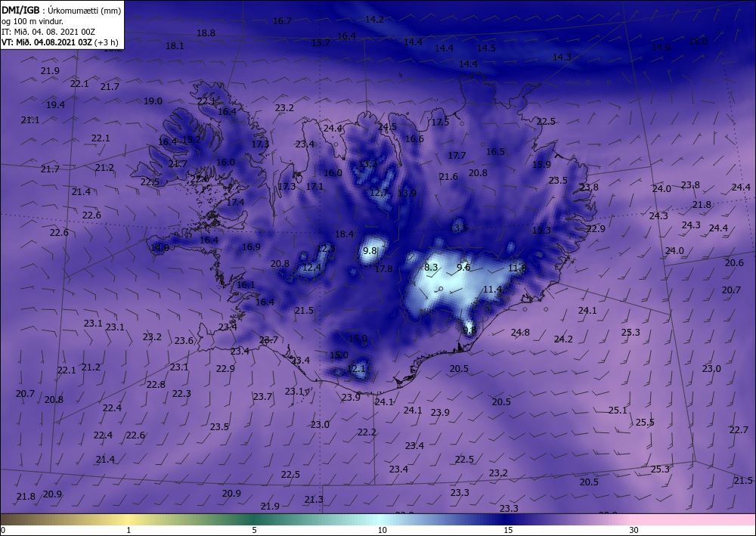Click the '1' tick on the color scale
The image size is (756, 536).
click(129, 530)
